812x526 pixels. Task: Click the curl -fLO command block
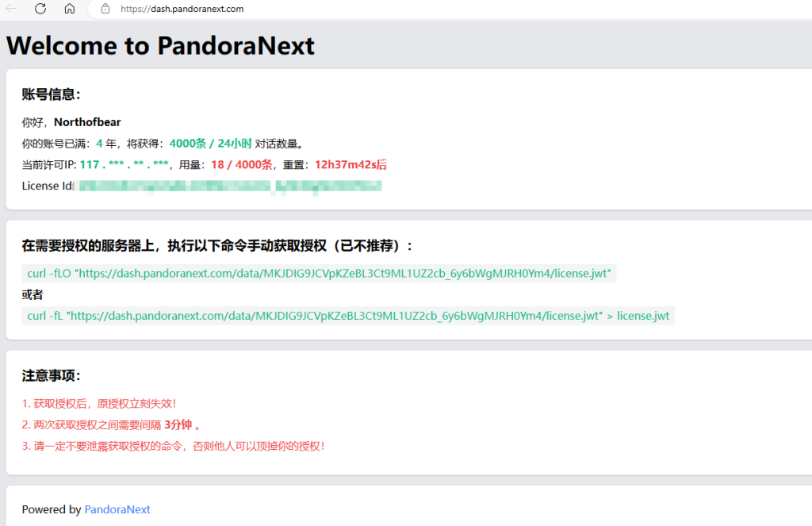click(x=319, y=274)
